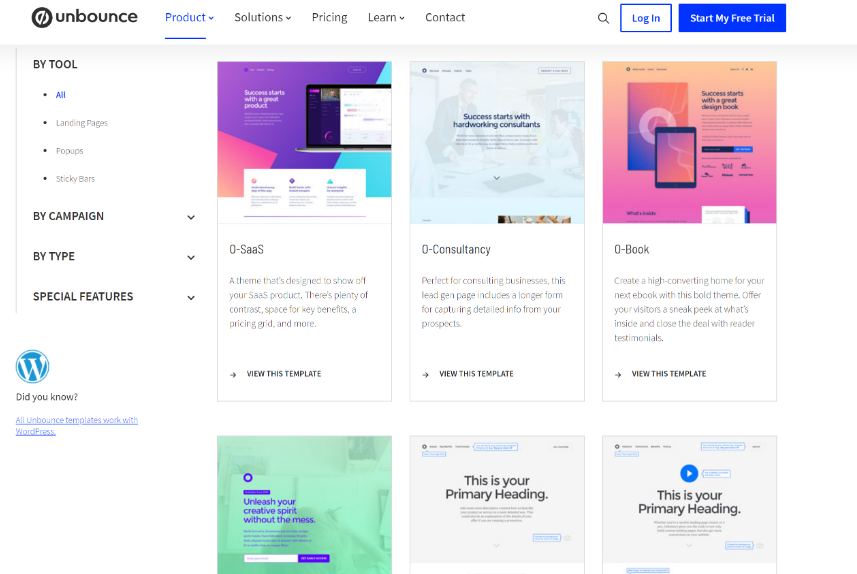Open the O-SaaS template thumbnail
This screenshot has height=574, width=857.
coord(304,142)
